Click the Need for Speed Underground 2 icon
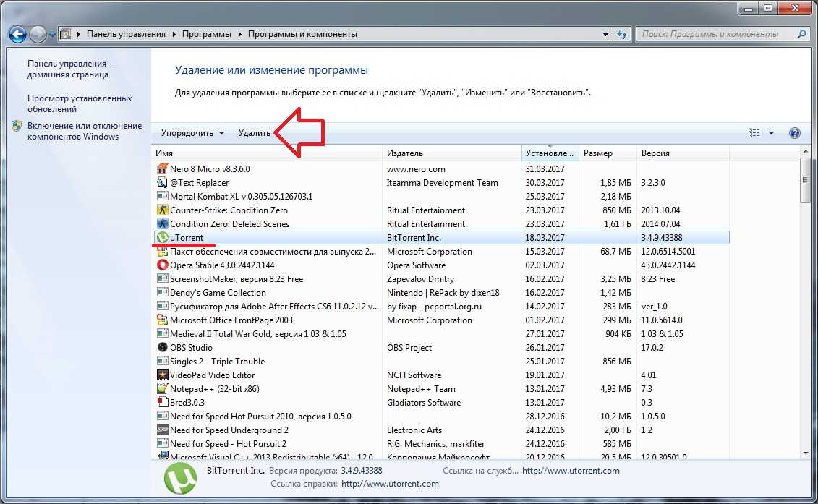Screen dimensions: 818x504 point(162,430)
